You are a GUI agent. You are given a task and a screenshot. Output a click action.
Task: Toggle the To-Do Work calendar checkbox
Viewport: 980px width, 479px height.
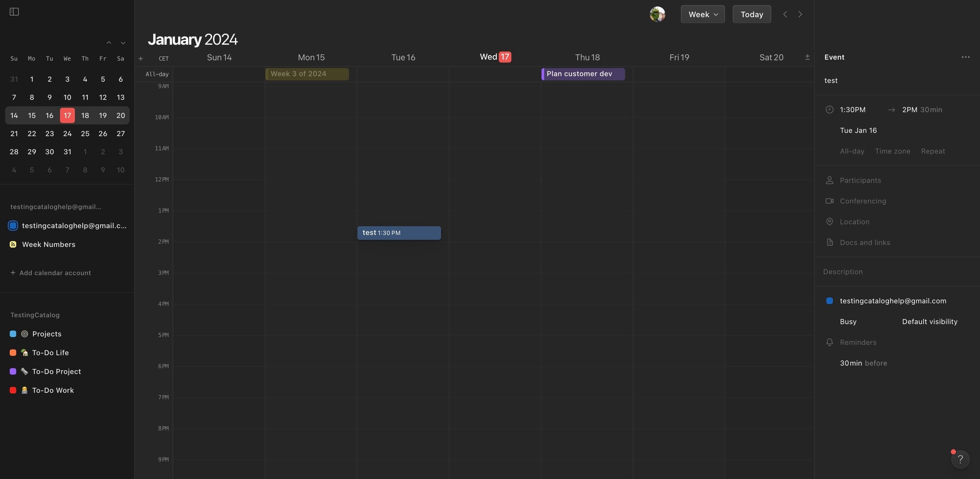(13, 390)
